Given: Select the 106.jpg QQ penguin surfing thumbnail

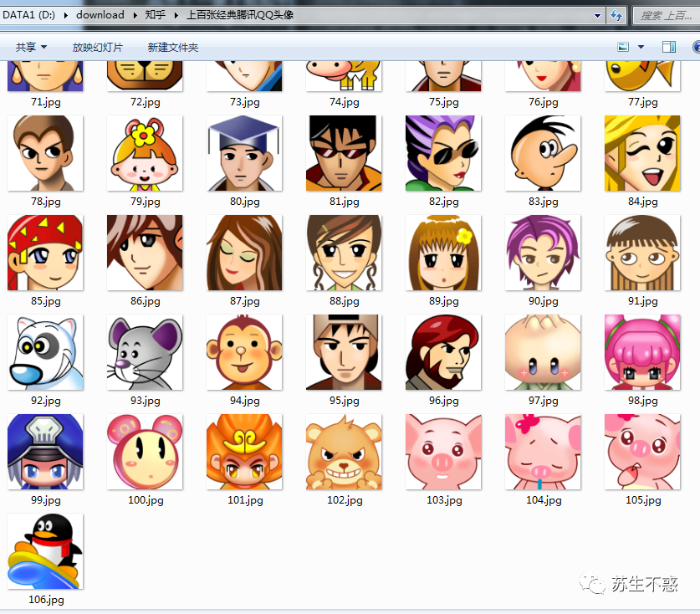Looking at the screenshot, I should click(x=45, y=551).
